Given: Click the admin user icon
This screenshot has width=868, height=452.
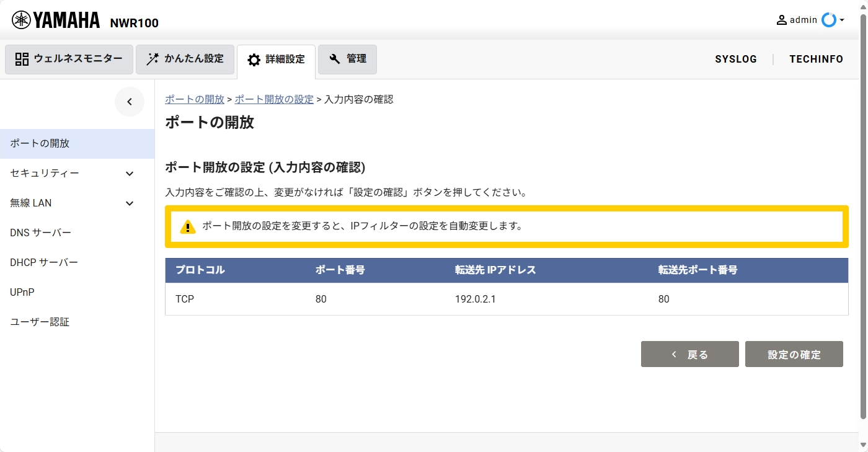Looking at the screenshot, I should click(781, 19).
